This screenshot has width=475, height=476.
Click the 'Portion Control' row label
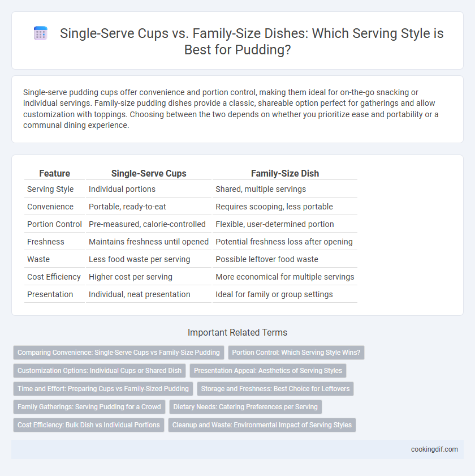tap(55, 224)
